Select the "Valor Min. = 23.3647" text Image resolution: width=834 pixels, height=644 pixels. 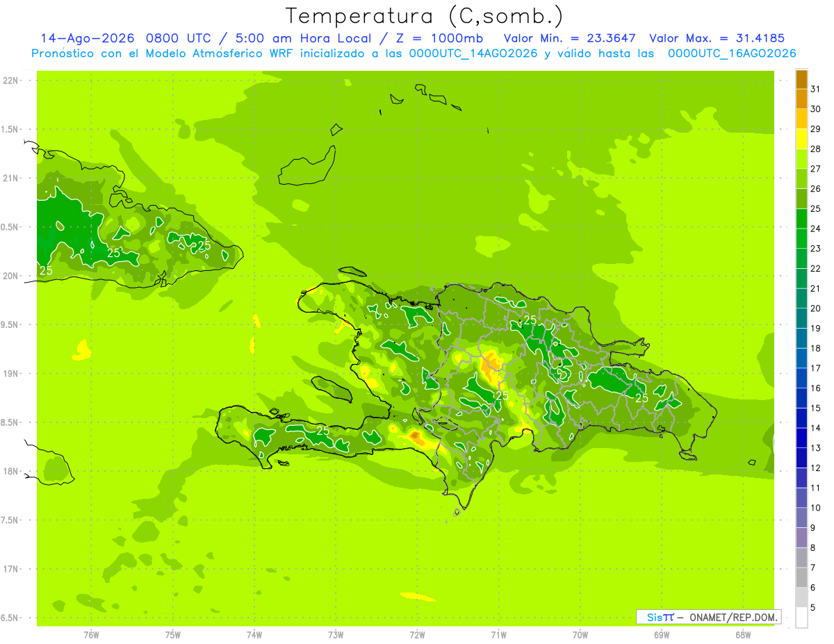(569, 38)
